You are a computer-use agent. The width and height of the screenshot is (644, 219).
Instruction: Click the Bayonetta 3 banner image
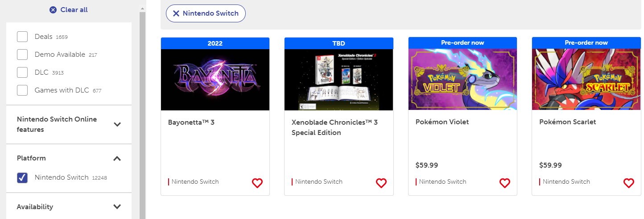pos(215,80)
